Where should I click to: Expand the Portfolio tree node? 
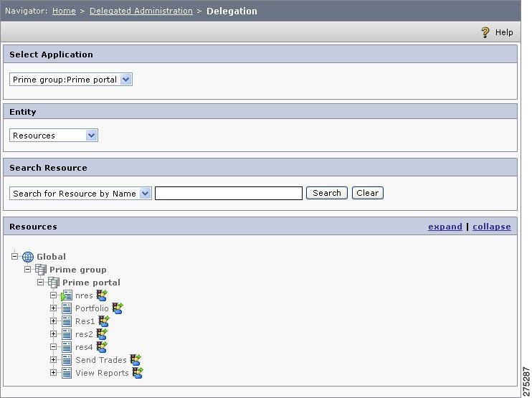53,308
